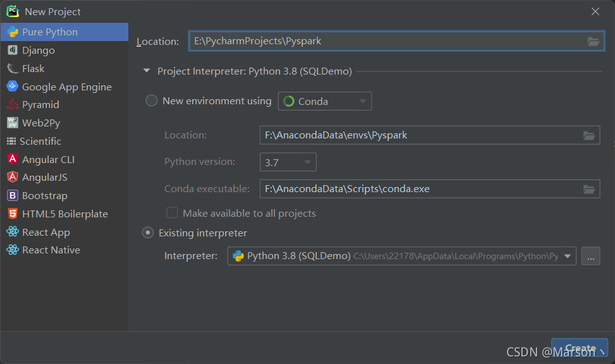Click the React Native atom icon
The height and width of the screenshot is (364, 615).
click(13, 250)
